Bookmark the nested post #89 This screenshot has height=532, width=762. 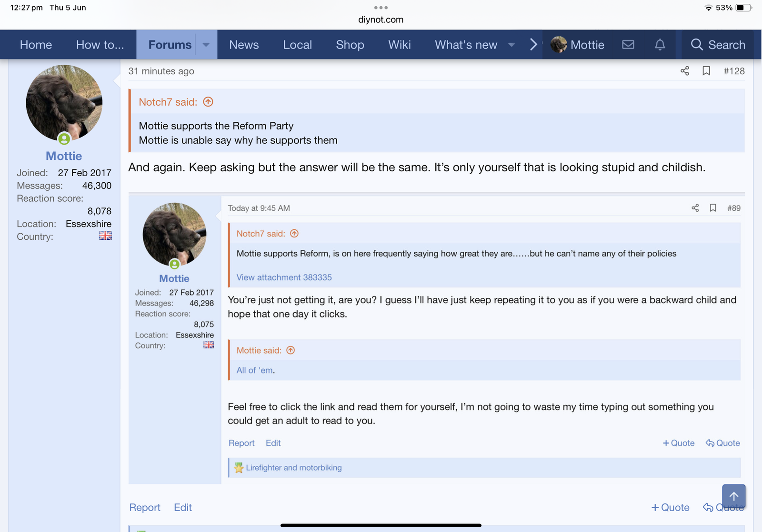[x=713, y=208]
